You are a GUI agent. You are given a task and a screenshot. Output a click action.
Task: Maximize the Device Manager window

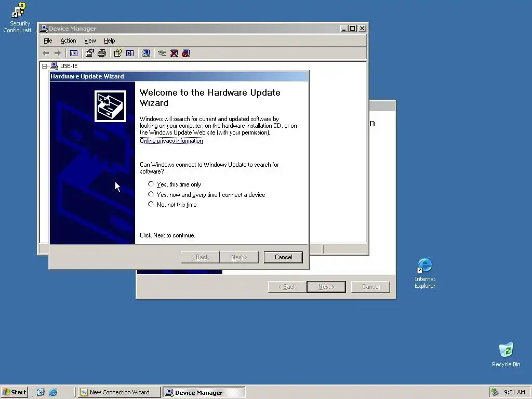353,29
